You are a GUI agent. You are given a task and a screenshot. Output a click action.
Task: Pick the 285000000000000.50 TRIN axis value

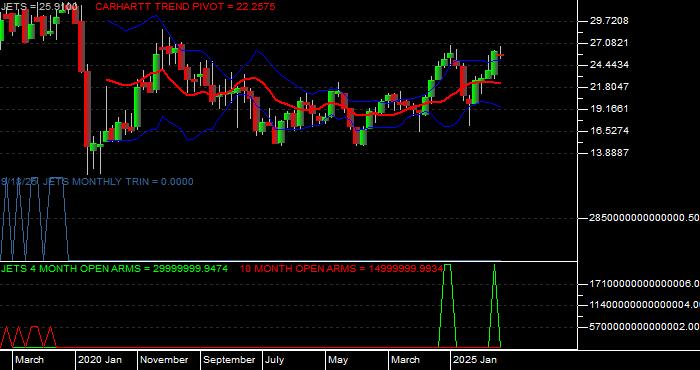click(x=644, y=218)
